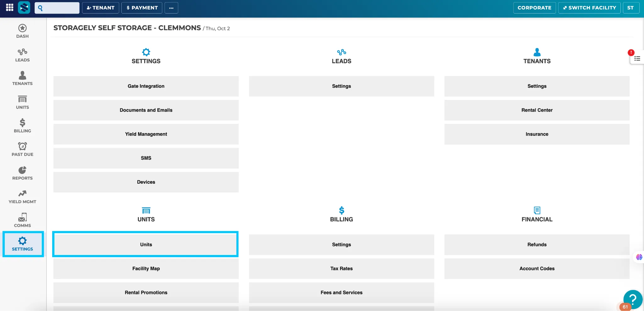Open the checklist panel icon with alert
644x311 pixels.
637,58
